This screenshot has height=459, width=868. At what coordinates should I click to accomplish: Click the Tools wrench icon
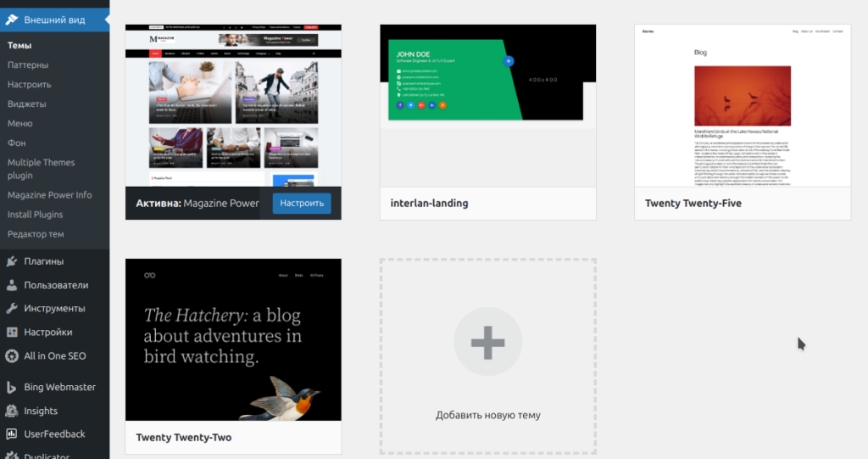point(12,309)
